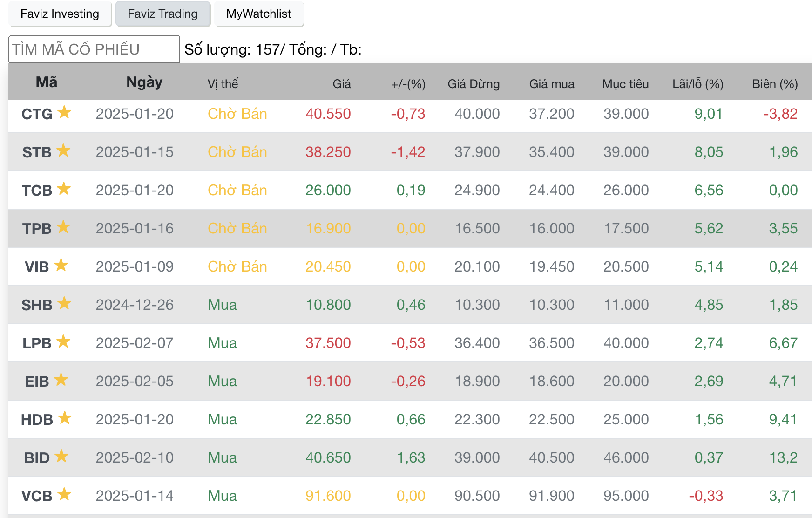Click the -0,26 change in EIB row

coord(408,382)
